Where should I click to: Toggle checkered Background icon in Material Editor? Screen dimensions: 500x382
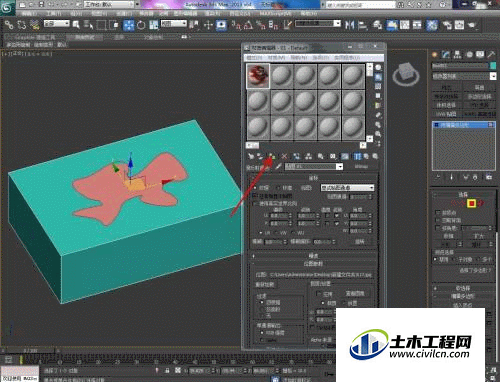378,86
